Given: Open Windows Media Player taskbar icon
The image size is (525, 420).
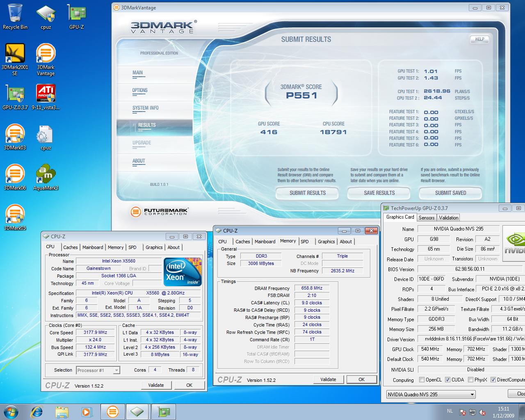Looking at the screenshot, I should [87, 411].
